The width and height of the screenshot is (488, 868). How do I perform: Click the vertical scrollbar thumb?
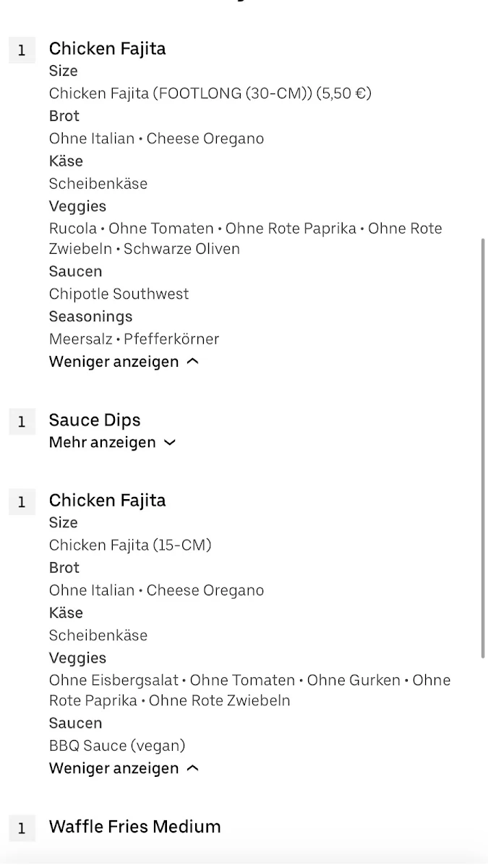[483, 448]
